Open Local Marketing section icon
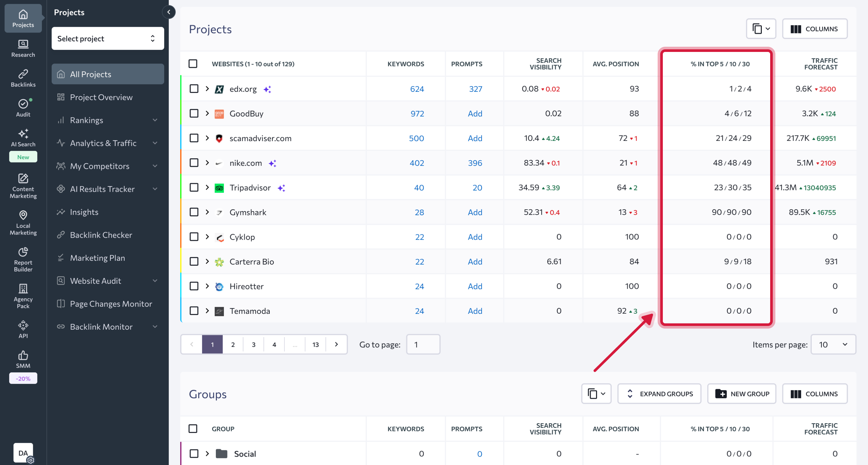868x465 pixels. click(23, 222)
